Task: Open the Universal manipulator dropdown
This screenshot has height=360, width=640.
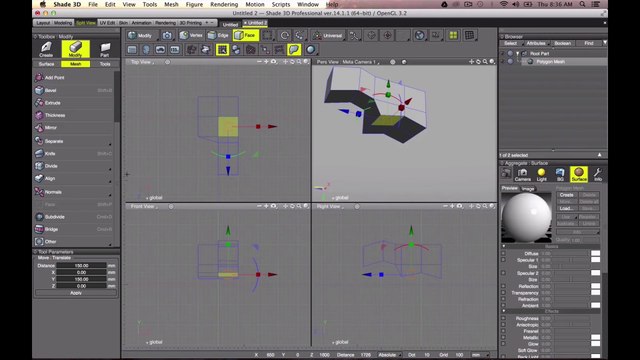Action: tap(328, 36)
